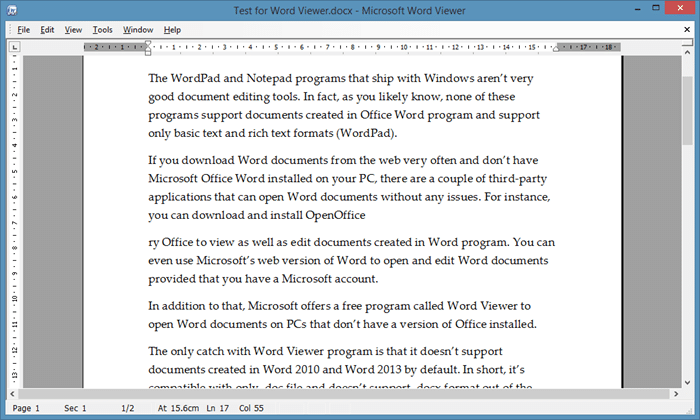Screen dimensions: 700x420
Task: Click the horizontal scrollbar left arrow
Action: click(12, 394)
